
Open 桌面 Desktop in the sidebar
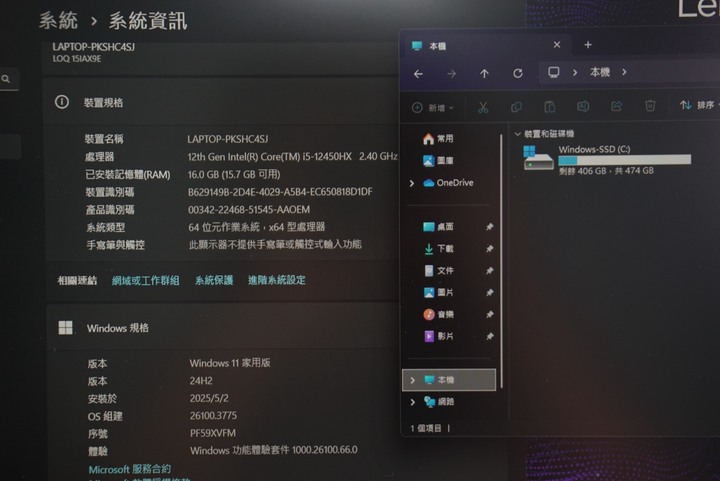pos(438,227)
